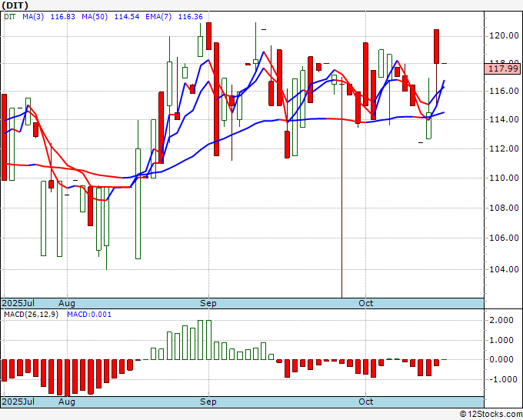
Task: Click the 2025Jul label on price chart axis
Action: [x=18, y=303]
